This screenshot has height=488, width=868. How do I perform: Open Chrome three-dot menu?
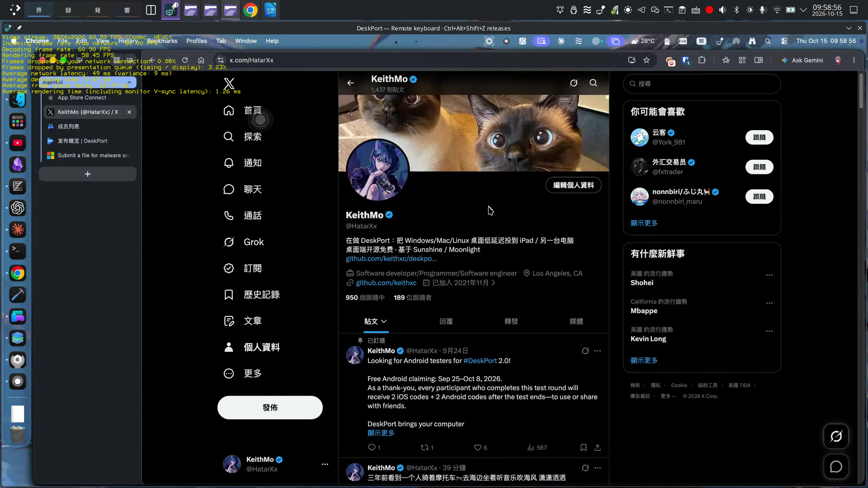[854, 60]
